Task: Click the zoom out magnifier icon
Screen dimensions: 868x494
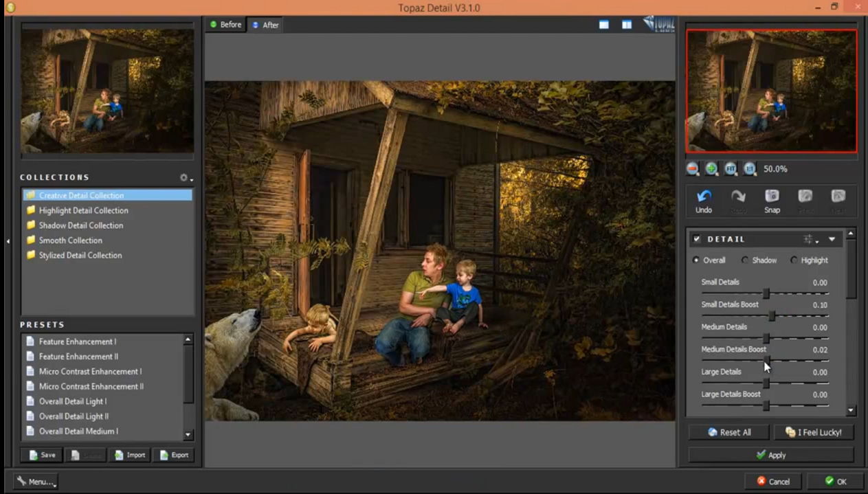Action: point(693,169)
